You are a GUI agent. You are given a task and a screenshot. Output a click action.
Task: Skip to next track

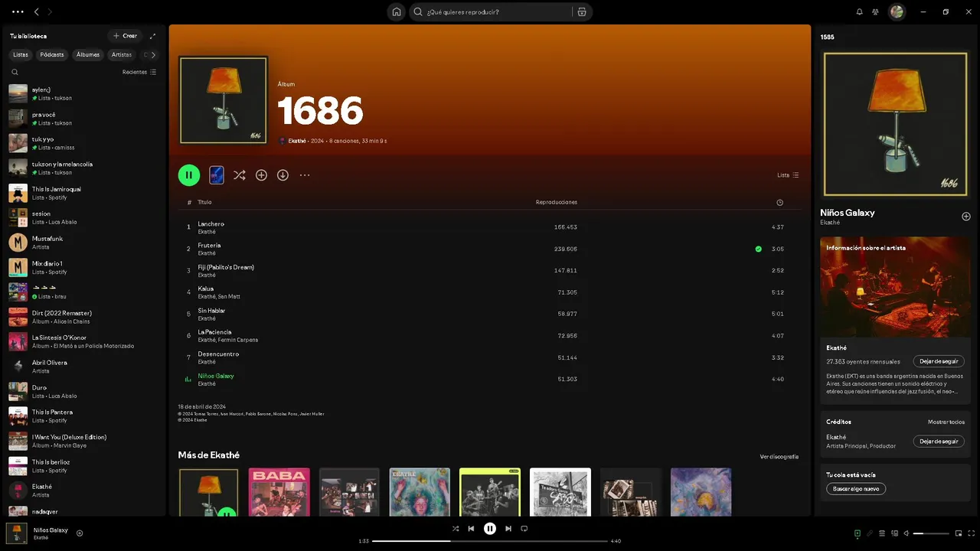click(508, 528)
